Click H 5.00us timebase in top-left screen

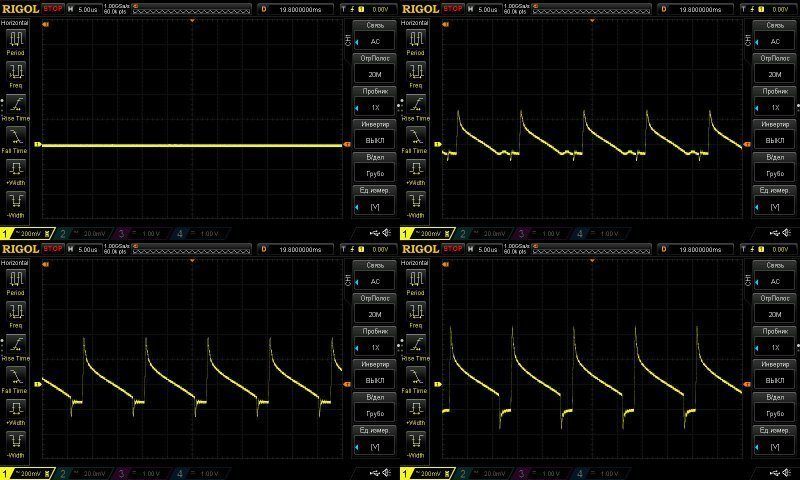[83, 9]
